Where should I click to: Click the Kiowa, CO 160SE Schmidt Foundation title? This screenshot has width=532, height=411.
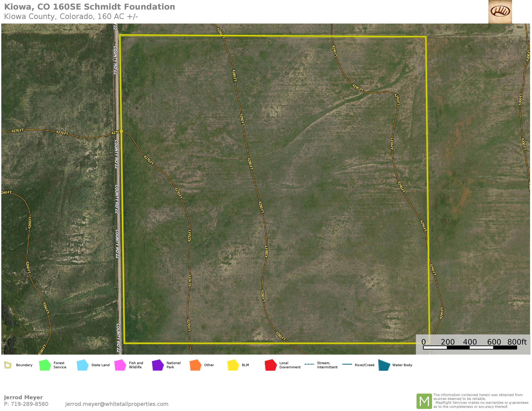point(90,7)
